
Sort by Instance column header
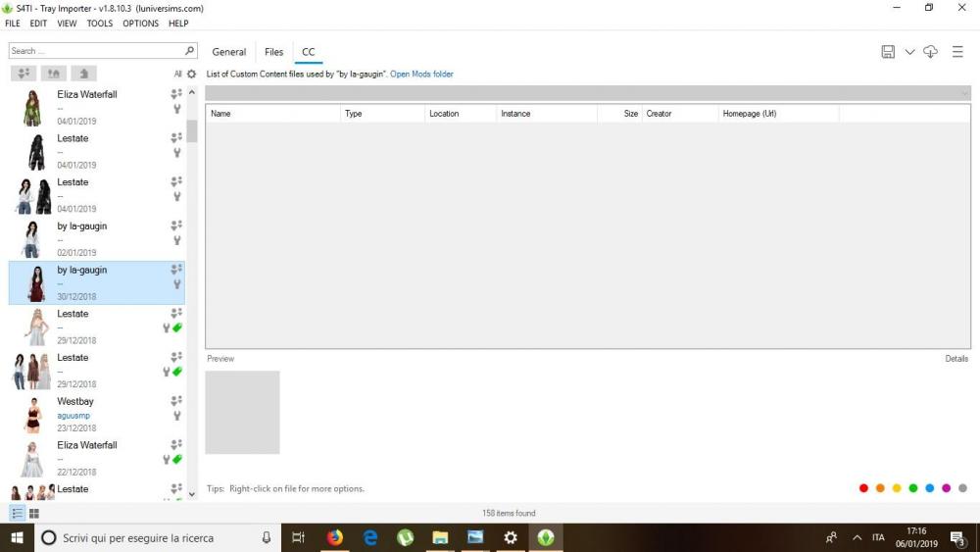547,114
